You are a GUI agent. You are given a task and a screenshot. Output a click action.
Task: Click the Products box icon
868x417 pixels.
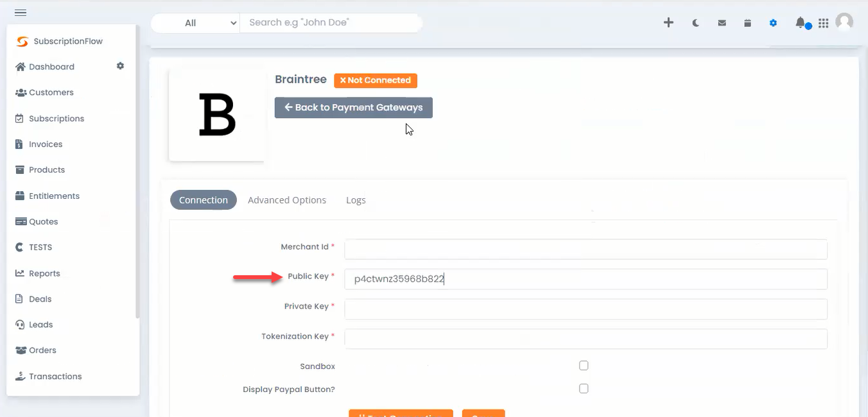pos(19,170)
